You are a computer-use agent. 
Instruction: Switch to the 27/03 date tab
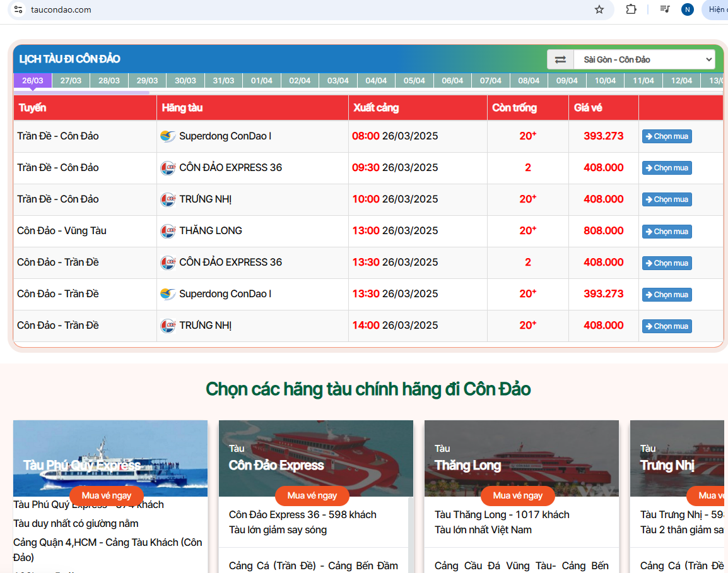tap(71, 80)
